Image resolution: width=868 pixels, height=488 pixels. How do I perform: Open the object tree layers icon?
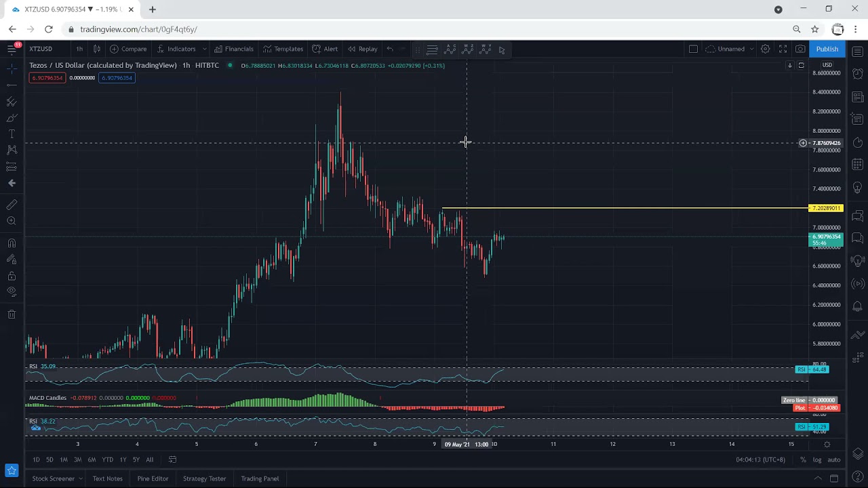pos(858,453)
